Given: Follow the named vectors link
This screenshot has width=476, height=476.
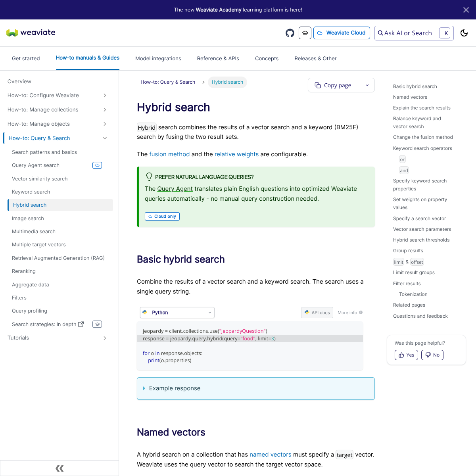Looking at the screenshot, I should point(270,455).
